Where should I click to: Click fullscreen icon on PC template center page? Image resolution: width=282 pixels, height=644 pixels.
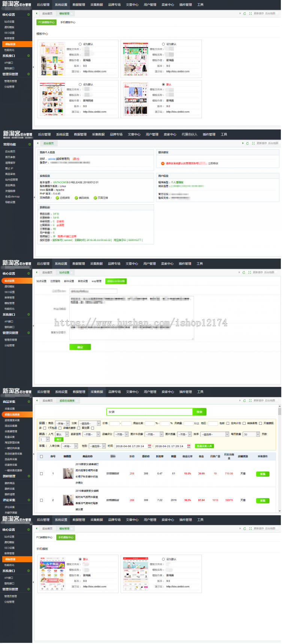click(250, 13)
